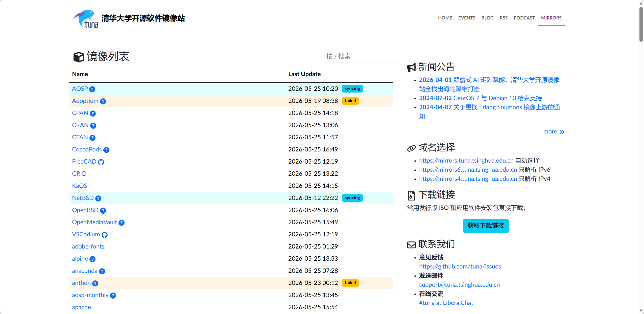Go to the PODCAST menu item
This screenshot has height=314, width=644.
click(x=524, y=18)
